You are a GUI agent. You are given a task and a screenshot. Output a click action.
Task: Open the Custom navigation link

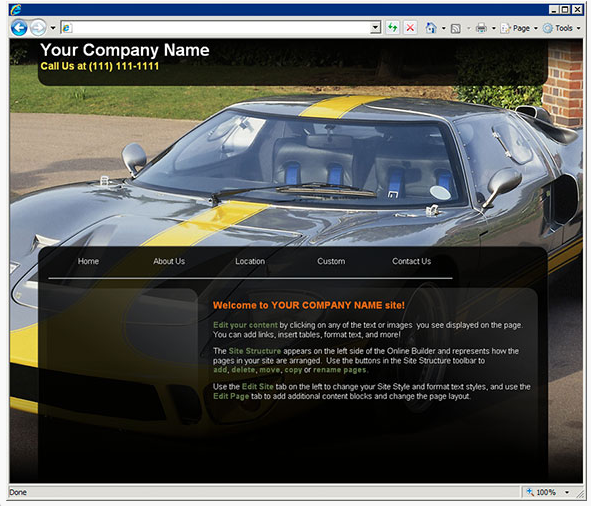coord(331,261)
